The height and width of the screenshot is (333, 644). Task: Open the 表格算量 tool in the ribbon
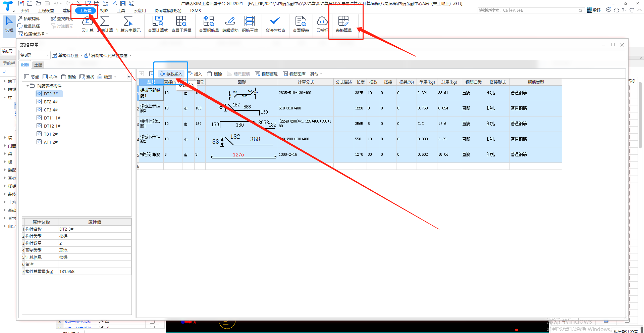click(x=343, y=24)
